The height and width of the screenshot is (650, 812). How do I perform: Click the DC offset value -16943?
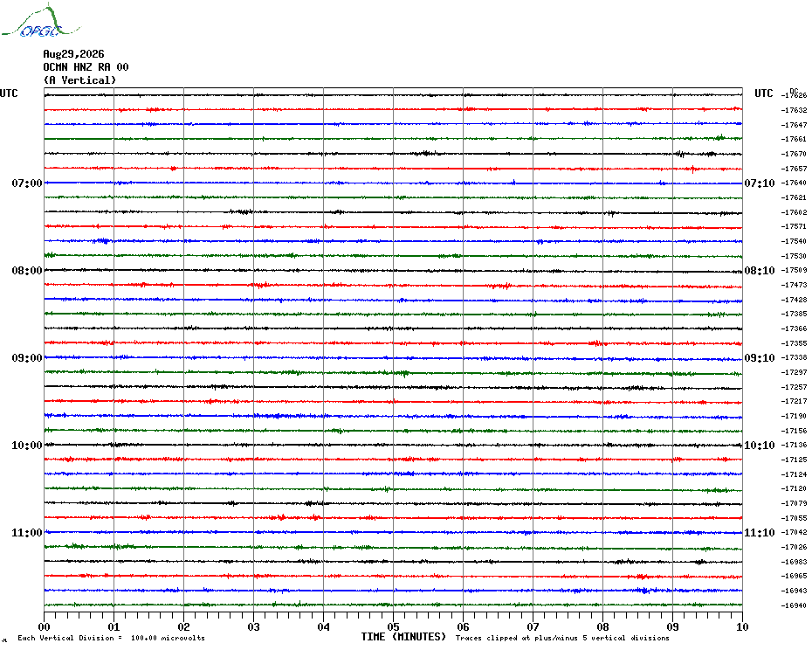pos(795,591)
